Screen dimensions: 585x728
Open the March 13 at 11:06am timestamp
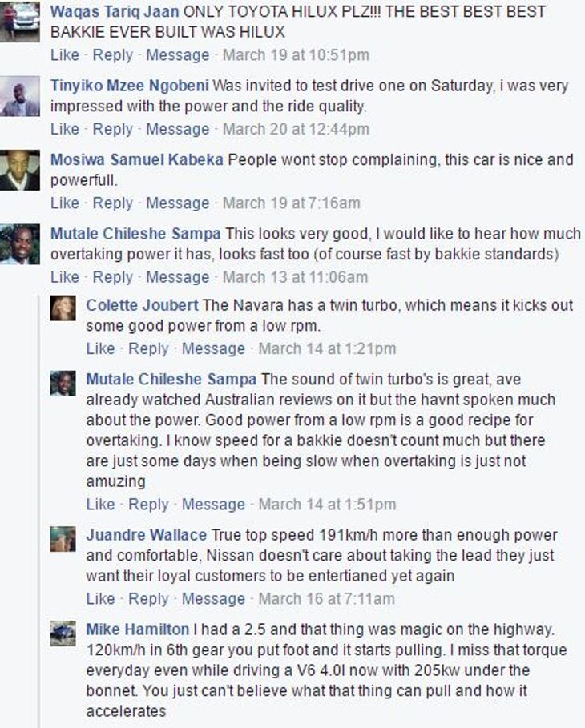[295, 277]
